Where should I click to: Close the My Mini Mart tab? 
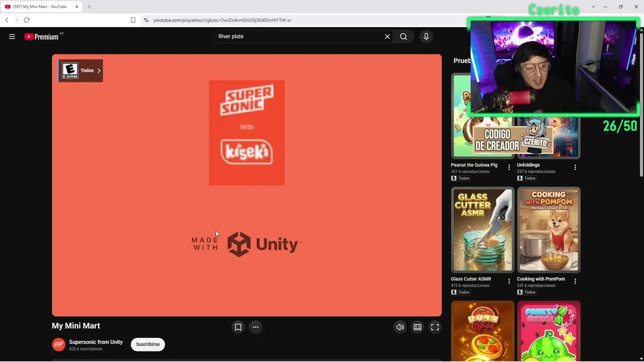coord(76,7)
